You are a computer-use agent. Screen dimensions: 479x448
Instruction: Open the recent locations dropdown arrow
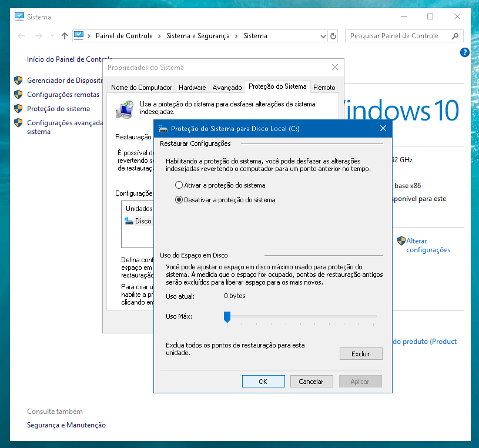point(52,36)
